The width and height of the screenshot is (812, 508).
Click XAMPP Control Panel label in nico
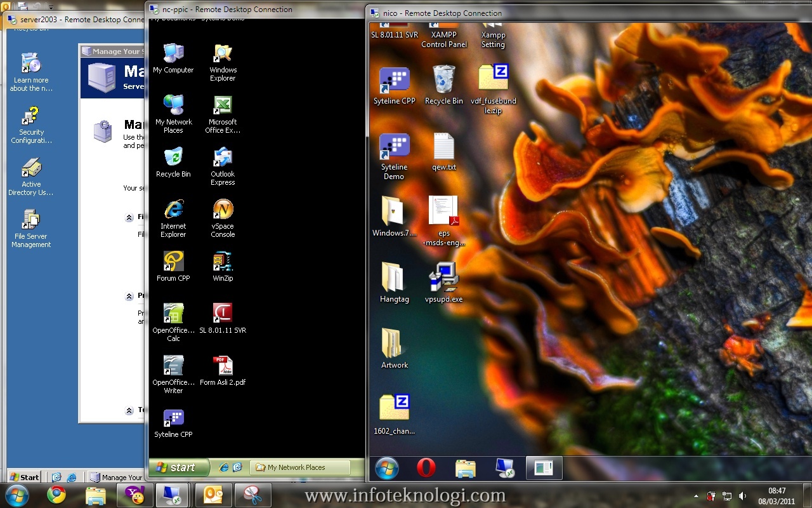point(444,40)
